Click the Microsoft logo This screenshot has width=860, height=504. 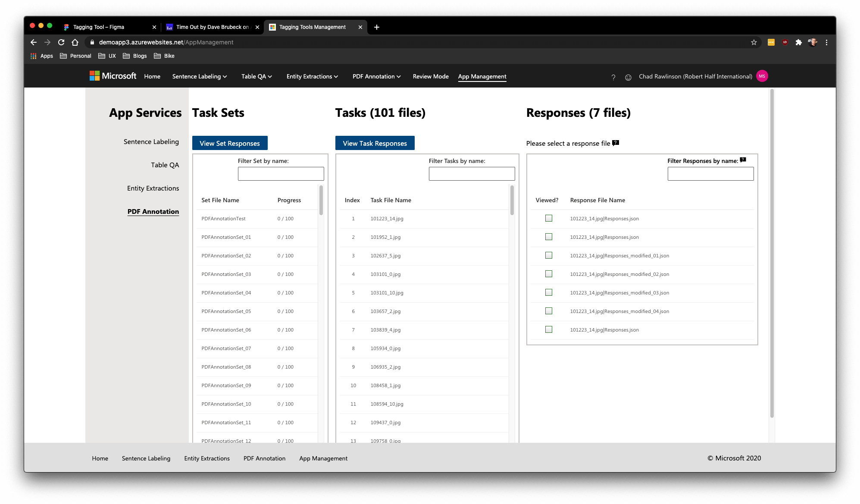pos(113,76)
